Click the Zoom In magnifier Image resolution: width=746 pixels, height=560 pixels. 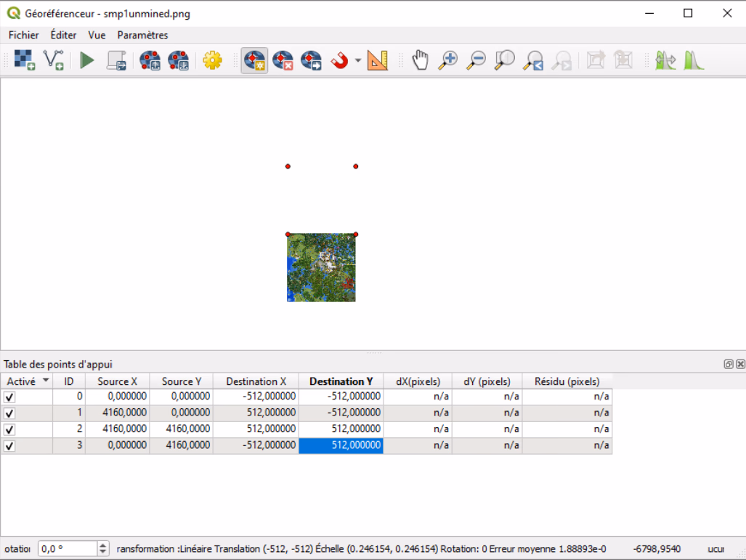448,60
